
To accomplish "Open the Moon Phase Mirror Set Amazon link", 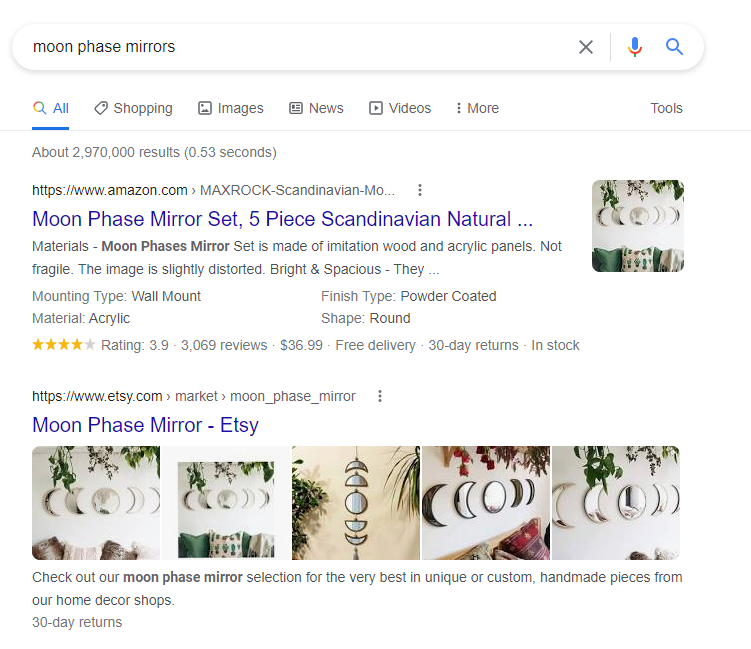I will coord(282,219).
